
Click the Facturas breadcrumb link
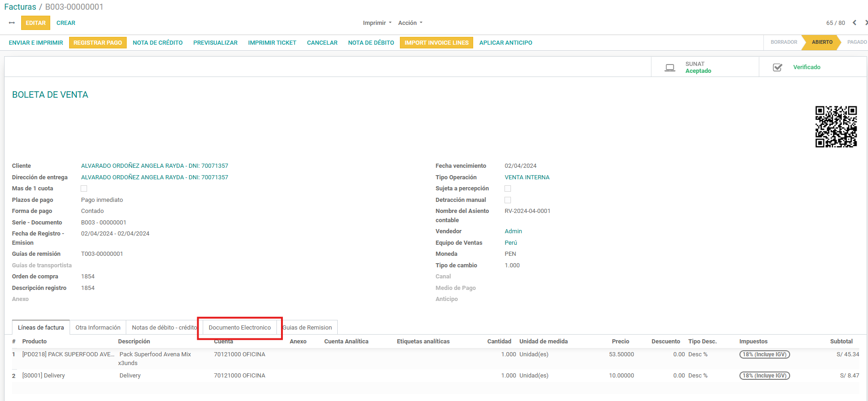coord(20,7)
